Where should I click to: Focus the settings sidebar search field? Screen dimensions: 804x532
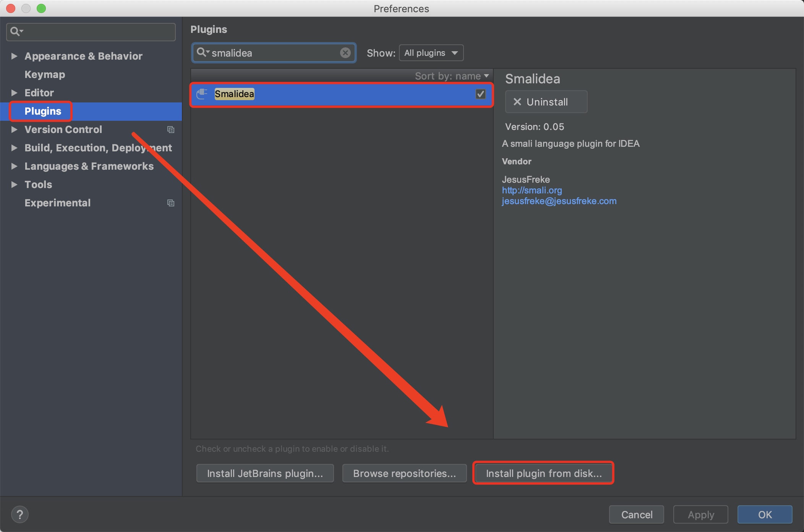pyautogui.click(x=91, y=32)
